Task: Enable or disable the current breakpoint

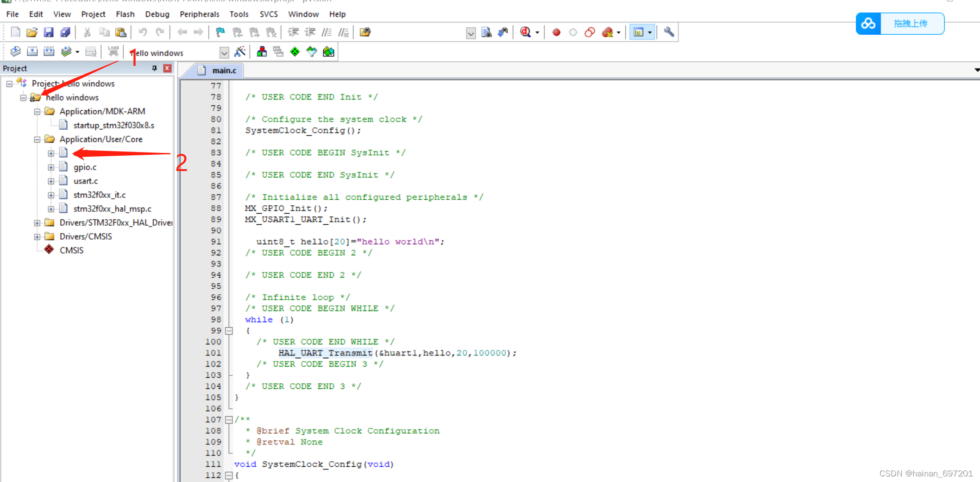Action: 573,32
